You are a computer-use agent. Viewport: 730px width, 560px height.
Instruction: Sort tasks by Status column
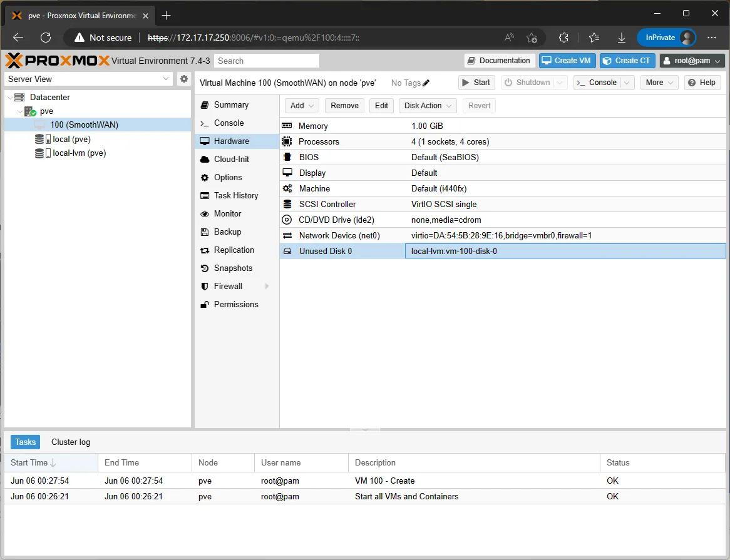pos(663,462)
